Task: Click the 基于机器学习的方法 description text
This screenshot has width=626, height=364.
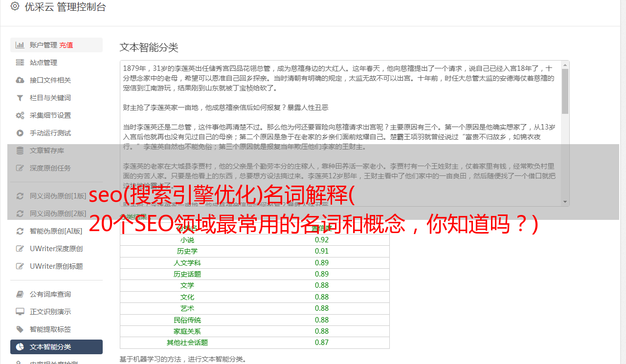Action: click(x=183, y=360)
